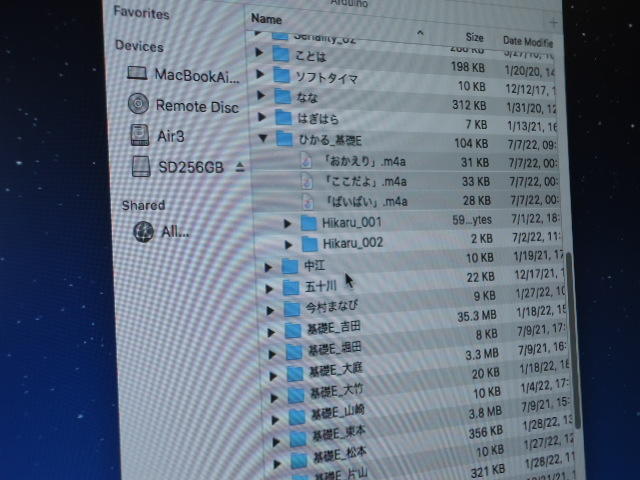This screenshot has height=480, width=640.
Task: Select the 104 KB size value
Action: click(x=471, y=143)
